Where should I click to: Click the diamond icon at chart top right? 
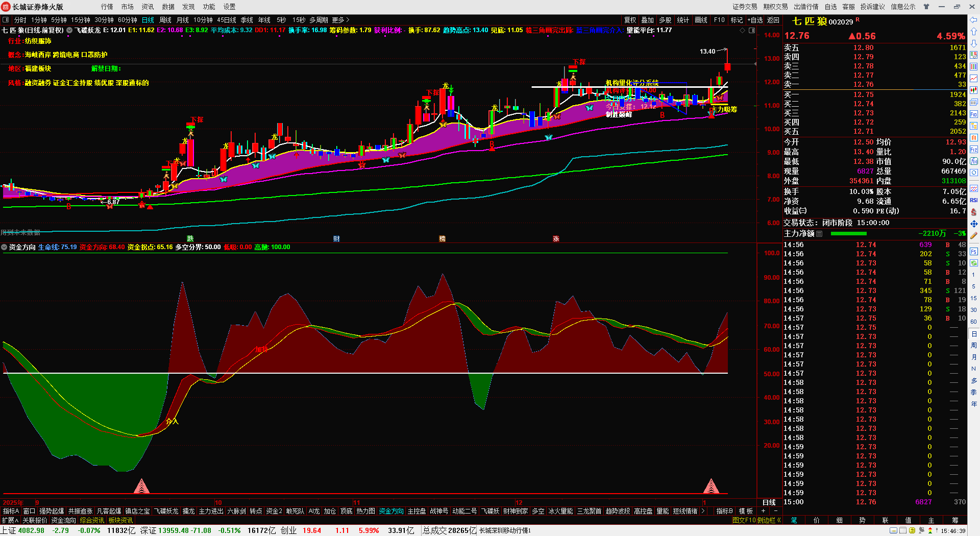click(742, 31)
